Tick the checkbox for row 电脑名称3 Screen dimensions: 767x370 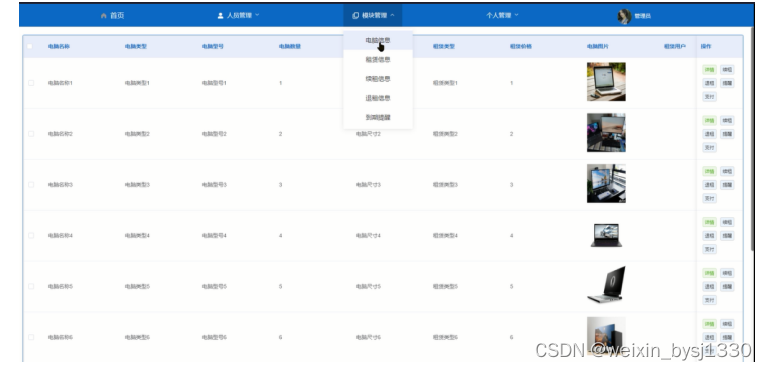pyautogui.click(x=31, y=185)
